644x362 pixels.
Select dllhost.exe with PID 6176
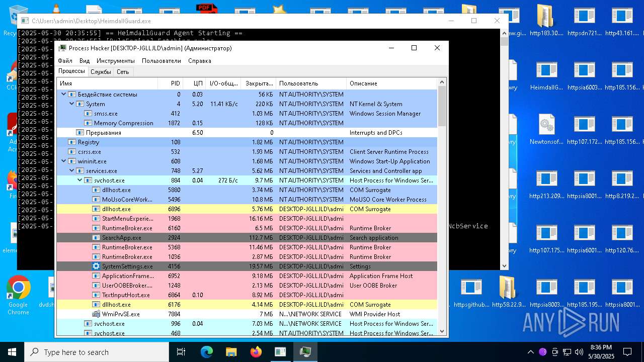point(247,305)
